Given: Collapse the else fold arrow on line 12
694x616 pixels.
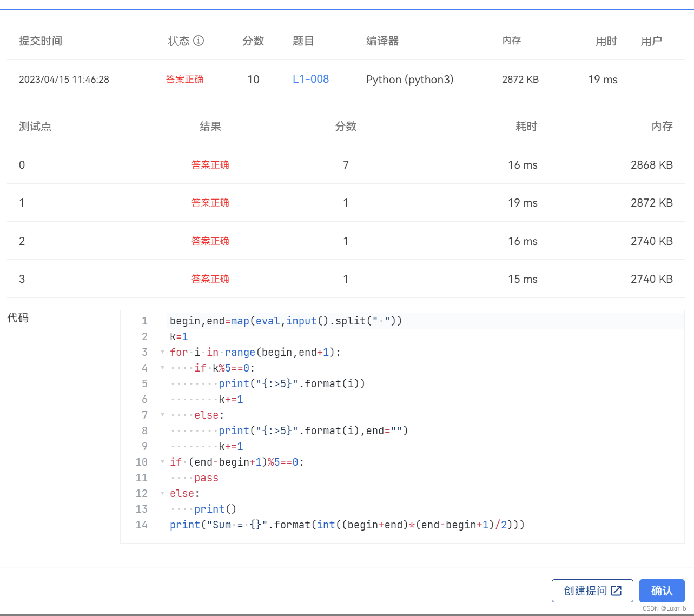Looking at the screenshot, I should (162, 493).
